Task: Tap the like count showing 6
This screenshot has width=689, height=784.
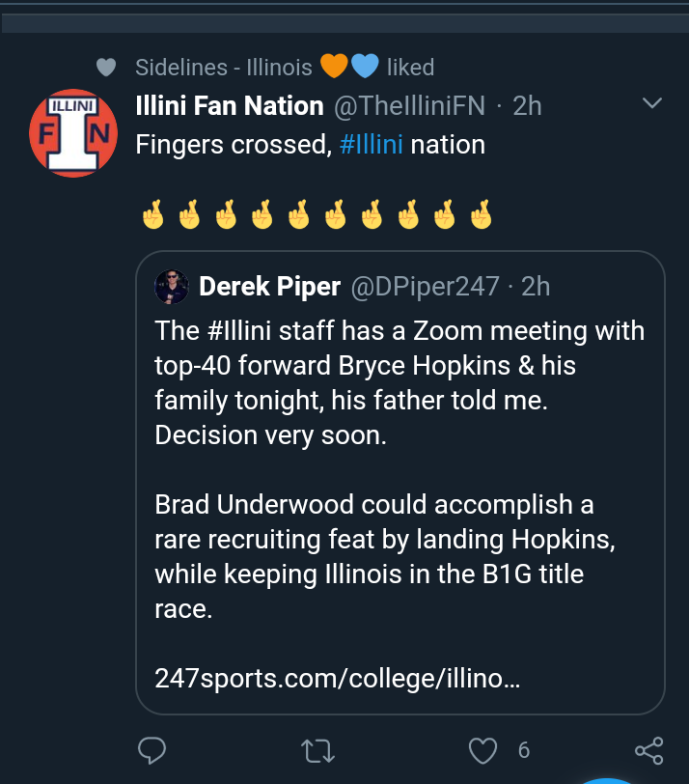Action: tap(524, 750)
